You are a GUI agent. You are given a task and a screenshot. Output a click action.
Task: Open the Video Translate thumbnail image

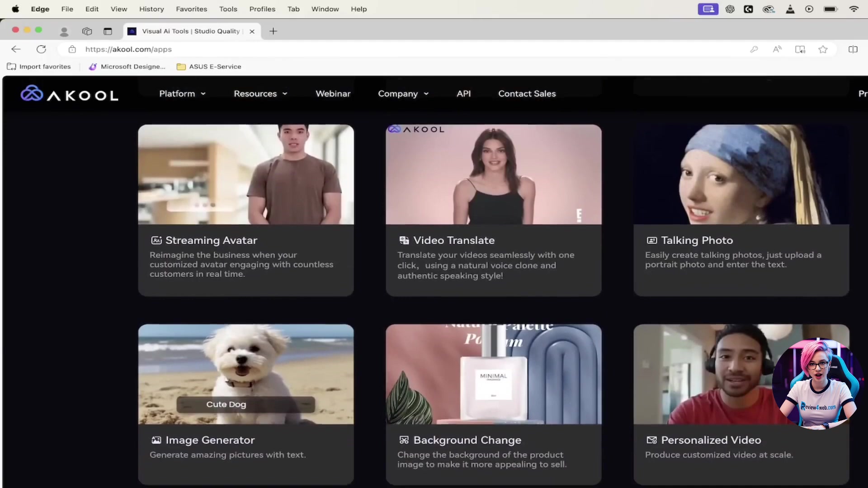coord(494,174)
